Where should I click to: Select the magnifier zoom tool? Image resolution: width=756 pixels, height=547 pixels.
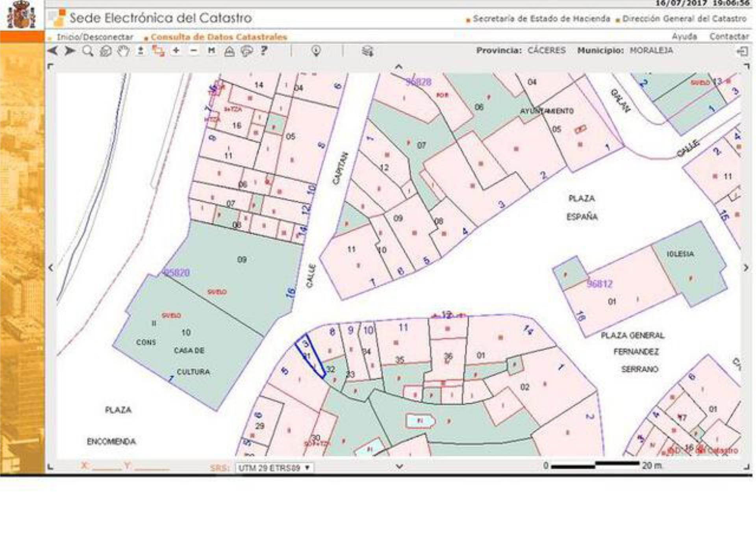click(x=88, y=51)
